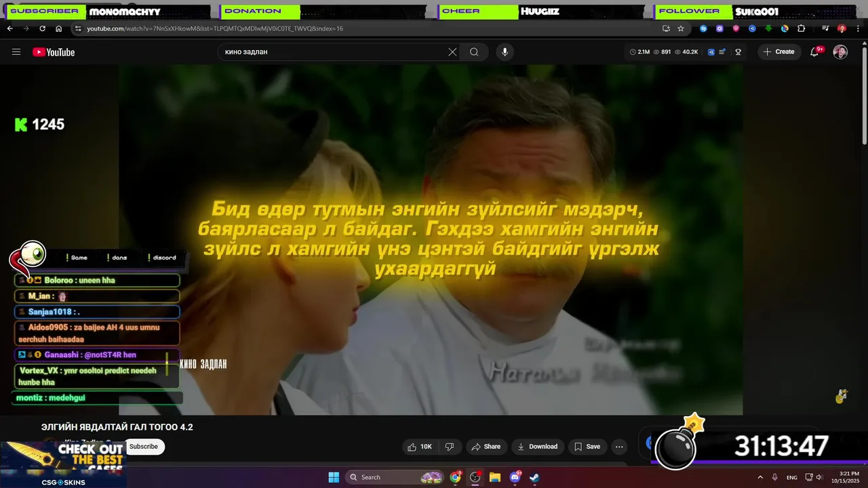Image resolution: width=868 pixels, height=488 pixels.
Task: Open File Explorer from the taskbar
Action: (x=494, y=477)
